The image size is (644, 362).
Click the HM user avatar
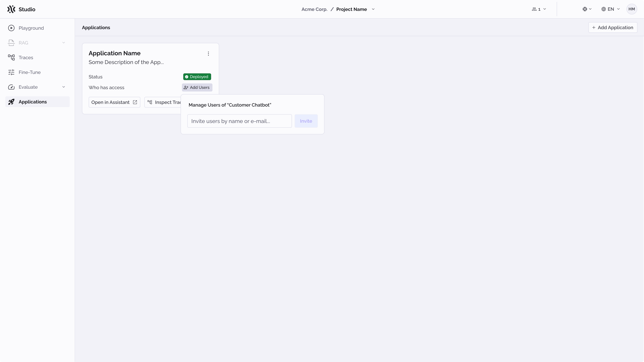click(632, 9)
